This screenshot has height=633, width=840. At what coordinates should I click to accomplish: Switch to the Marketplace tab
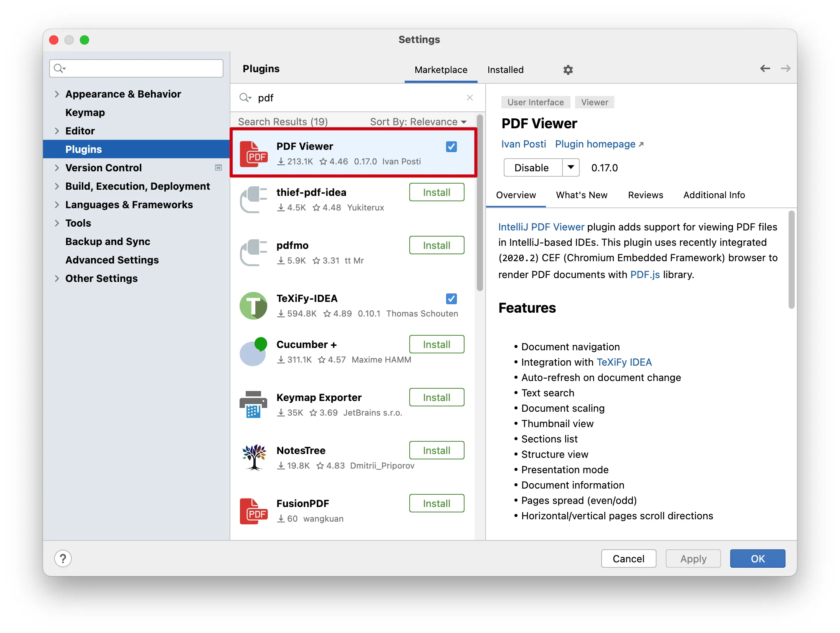(441, 70)
